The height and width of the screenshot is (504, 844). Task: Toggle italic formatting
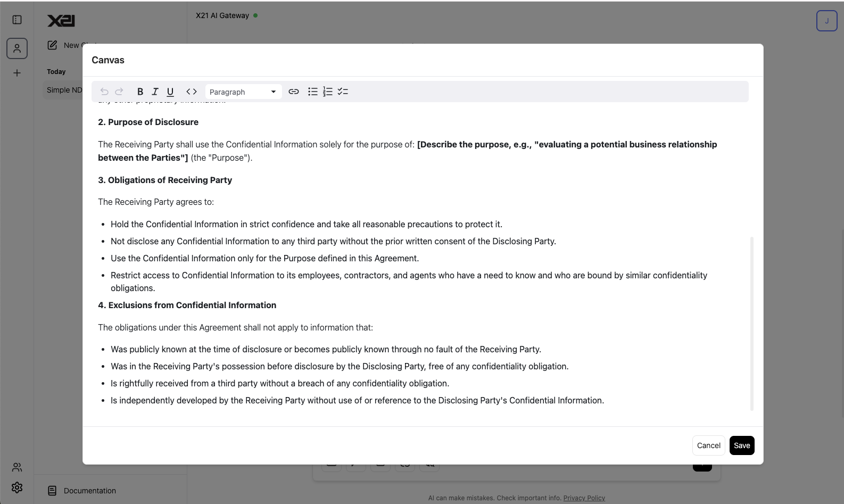155,92
